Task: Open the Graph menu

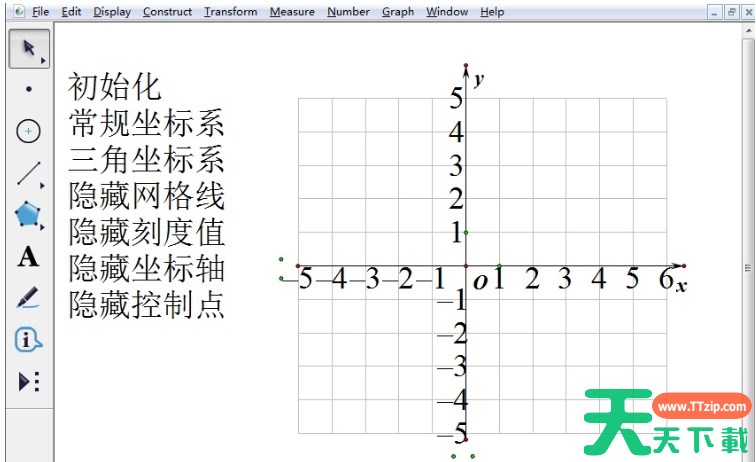Action: click(397, 12)
